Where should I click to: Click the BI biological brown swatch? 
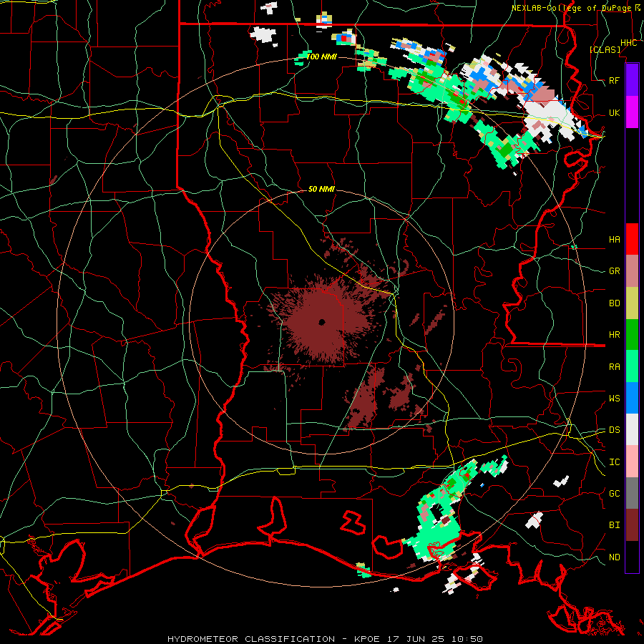632,525
